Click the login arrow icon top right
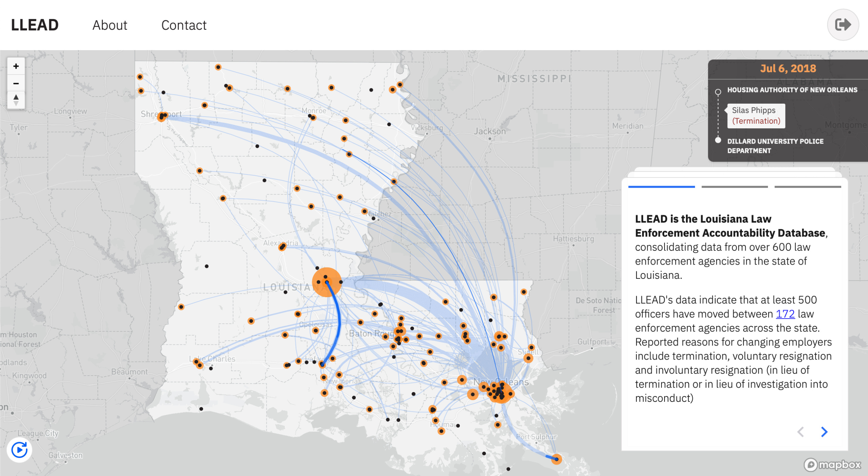The image size is (868, 476). [843, 25]
